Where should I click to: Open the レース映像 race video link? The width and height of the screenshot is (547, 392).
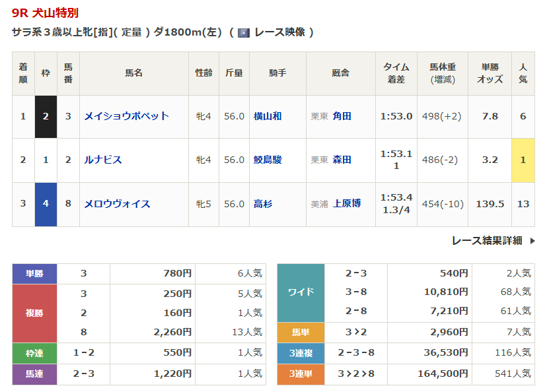[x=279, y=32]
